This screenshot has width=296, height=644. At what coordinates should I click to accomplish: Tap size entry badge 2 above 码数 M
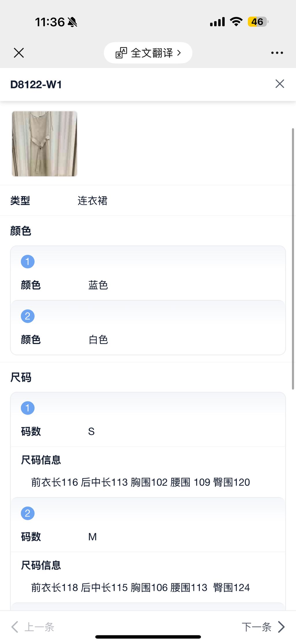tap(27, 513)
